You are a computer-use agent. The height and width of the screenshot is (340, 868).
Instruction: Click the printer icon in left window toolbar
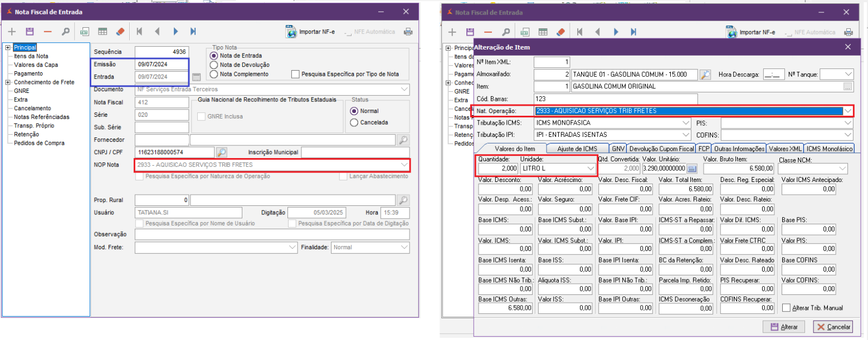[x=408, y=32]
